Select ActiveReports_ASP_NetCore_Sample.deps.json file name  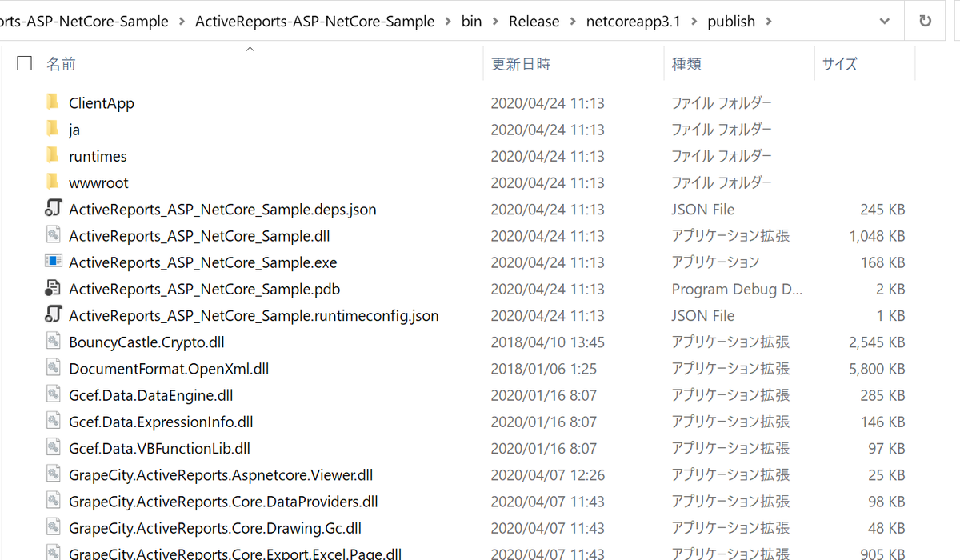[222, 210]
